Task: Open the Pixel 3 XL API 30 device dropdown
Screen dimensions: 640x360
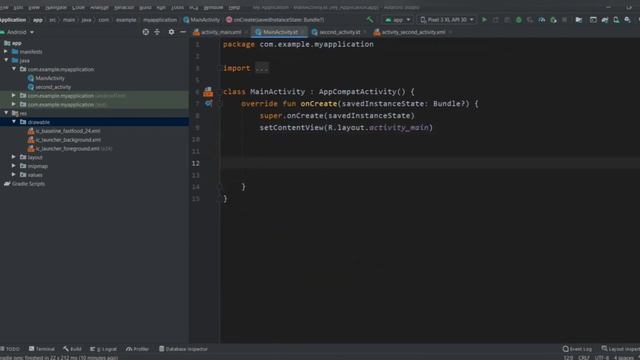Action: click(x=447, y=20)
